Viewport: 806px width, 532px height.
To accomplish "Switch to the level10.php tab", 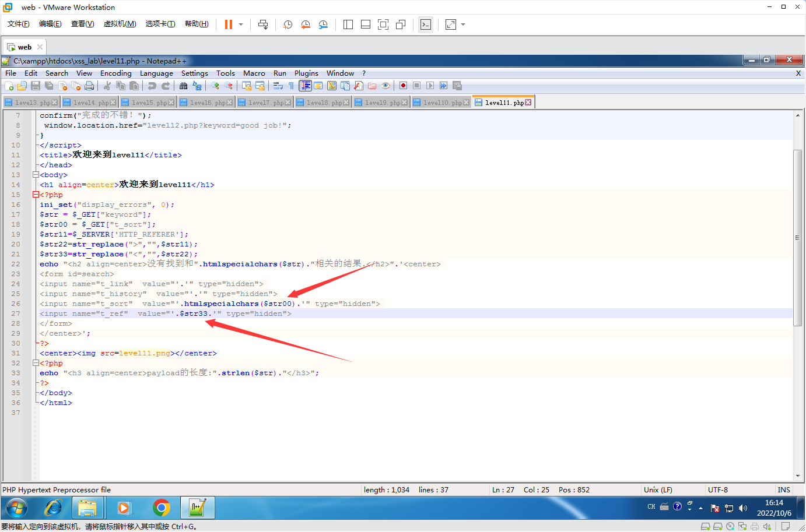I will pyautogui.click(x=441, y=103).
